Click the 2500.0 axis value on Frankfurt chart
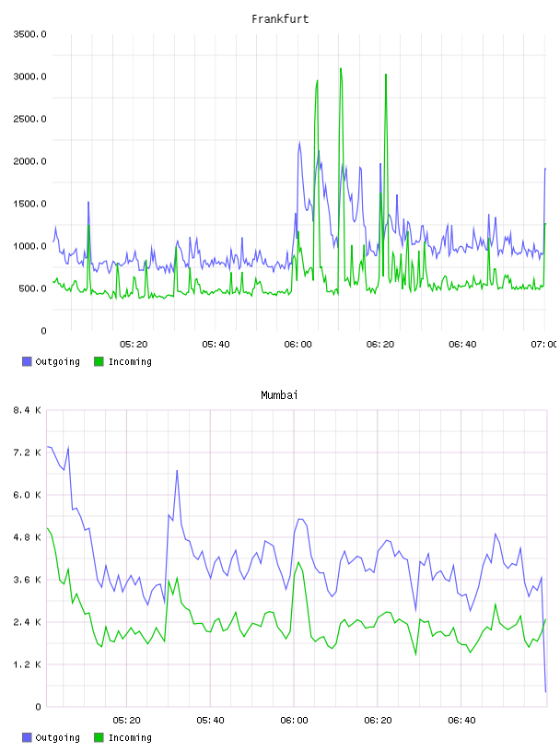 pos(29,119)
